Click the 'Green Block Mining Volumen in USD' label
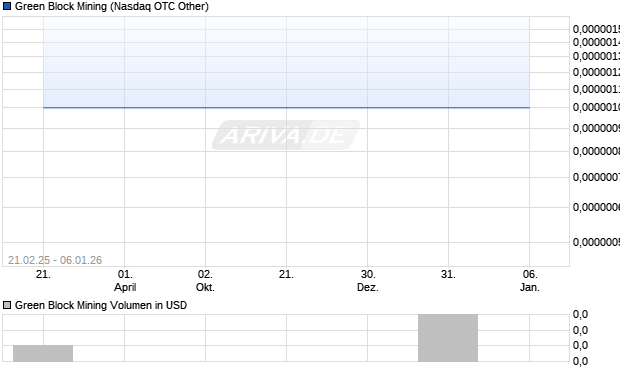 (x=101, y=305)
